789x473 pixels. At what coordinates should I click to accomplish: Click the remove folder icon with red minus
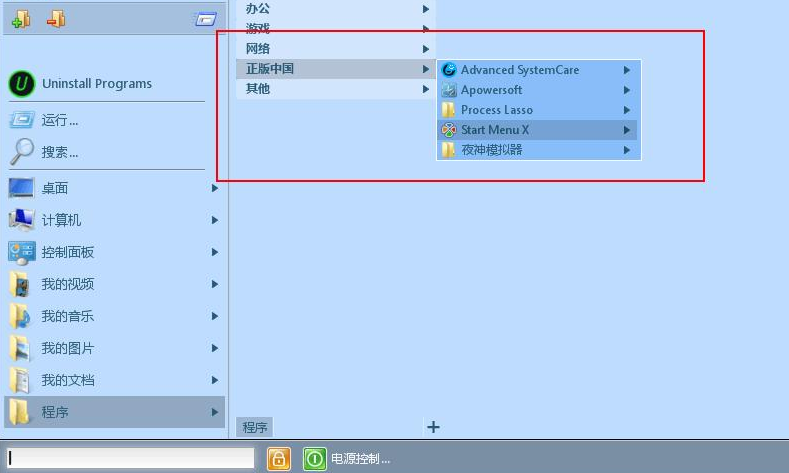[56, 19]
